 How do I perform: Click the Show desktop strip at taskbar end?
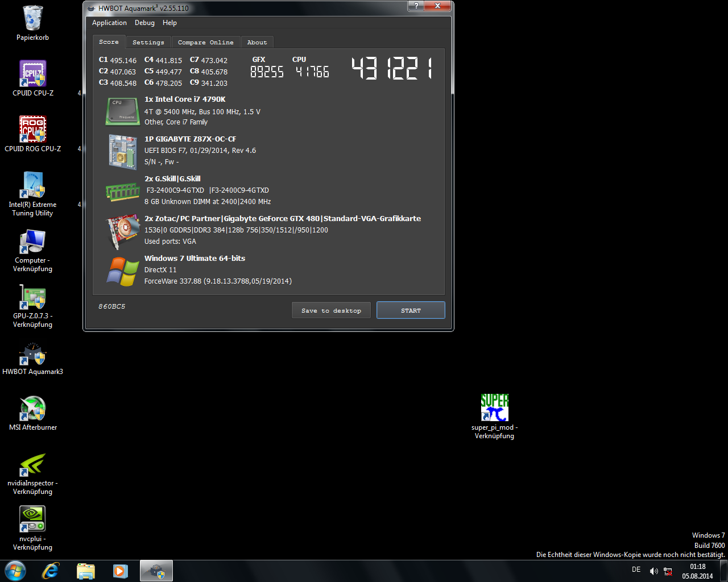pyautogui.click(x=723, y=571)
